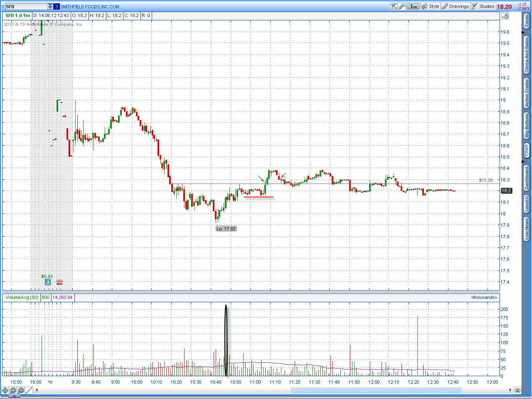Open the Drawings menu
The image size is (532, 399).
[x=456, y=6]
